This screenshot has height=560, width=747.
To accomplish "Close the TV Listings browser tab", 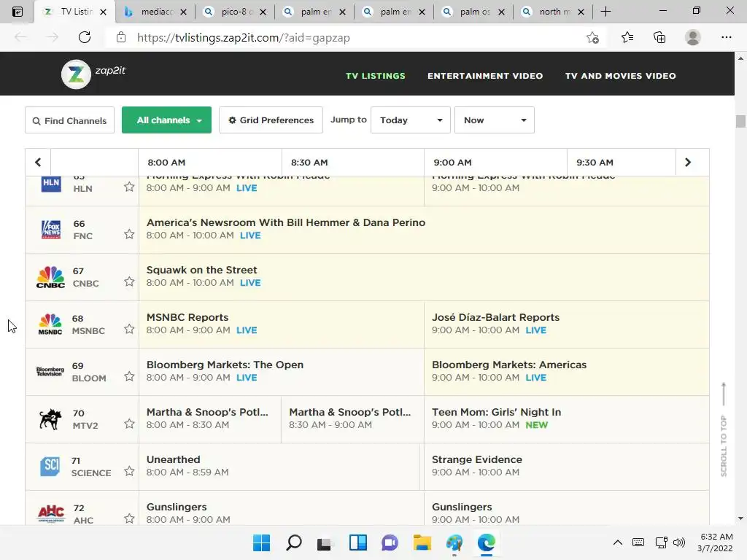I will coord(103,12).
